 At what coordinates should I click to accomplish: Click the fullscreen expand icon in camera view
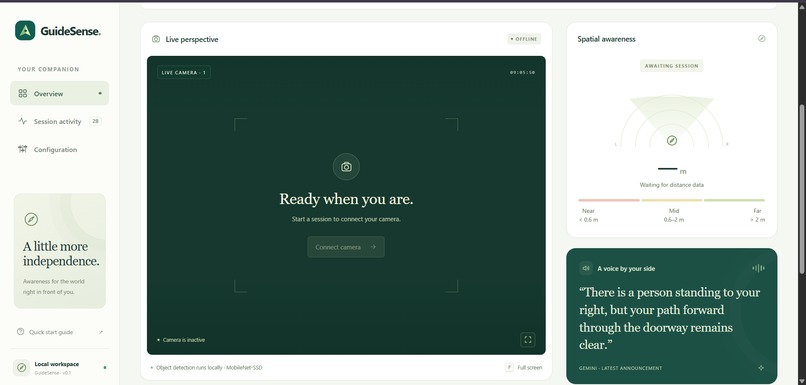(528, 340)
